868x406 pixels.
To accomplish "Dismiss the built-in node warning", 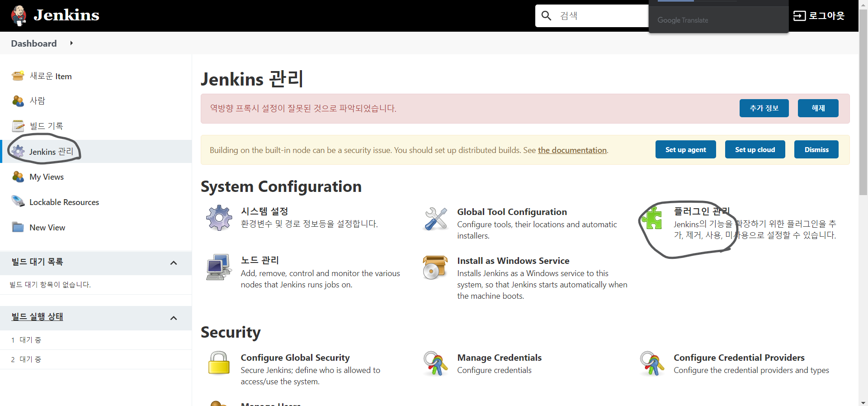I will (816, 149).
